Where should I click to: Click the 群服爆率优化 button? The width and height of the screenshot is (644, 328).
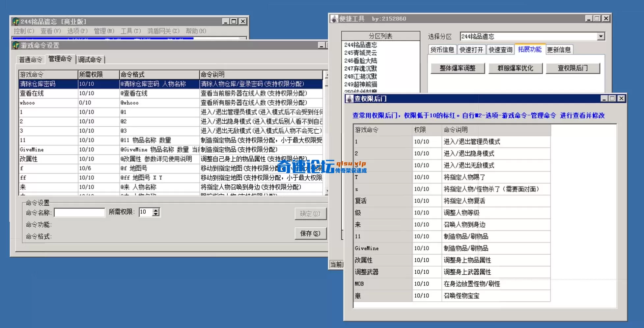(516, 68)
